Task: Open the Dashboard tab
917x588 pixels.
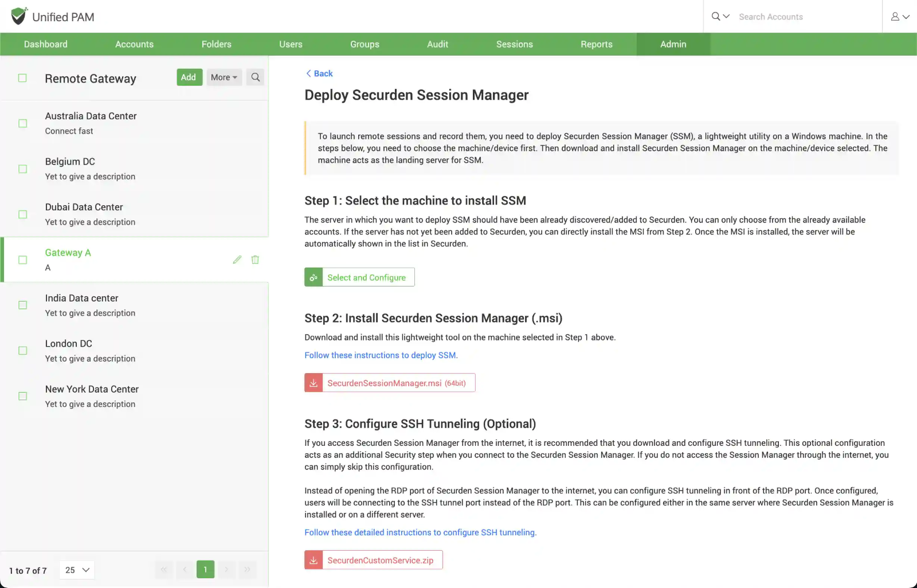Action: click(x=46, y=44)
